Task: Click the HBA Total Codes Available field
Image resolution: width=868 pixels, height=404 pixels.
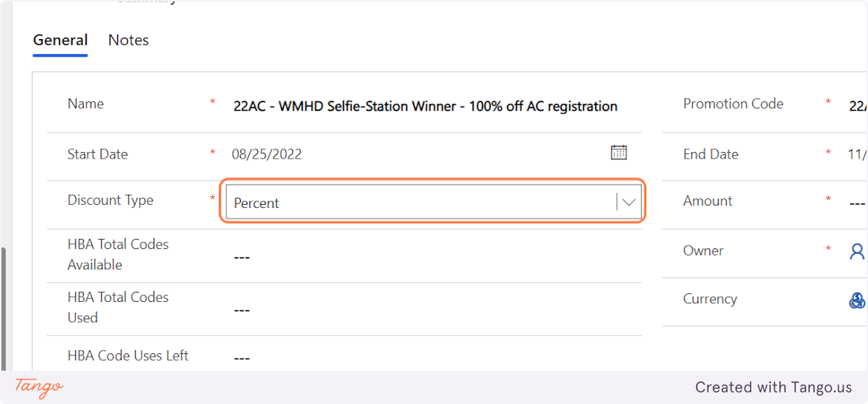Action: tap(242, 257)
